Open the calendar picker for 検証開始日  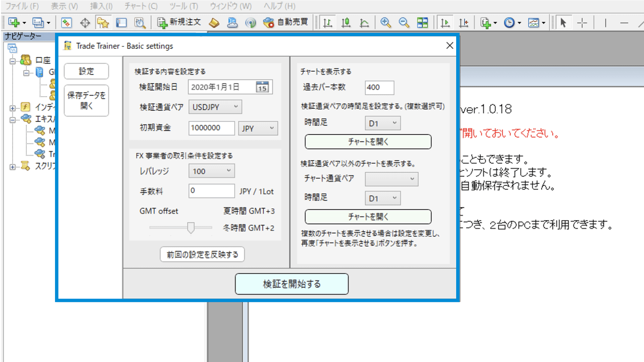click(x=262, y=87)
